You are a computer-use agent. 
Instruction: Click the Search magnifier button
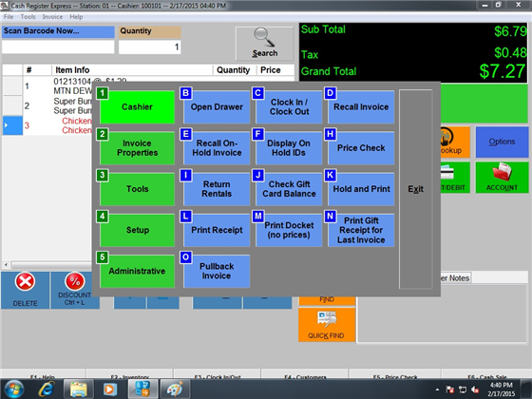click(264, 44)
